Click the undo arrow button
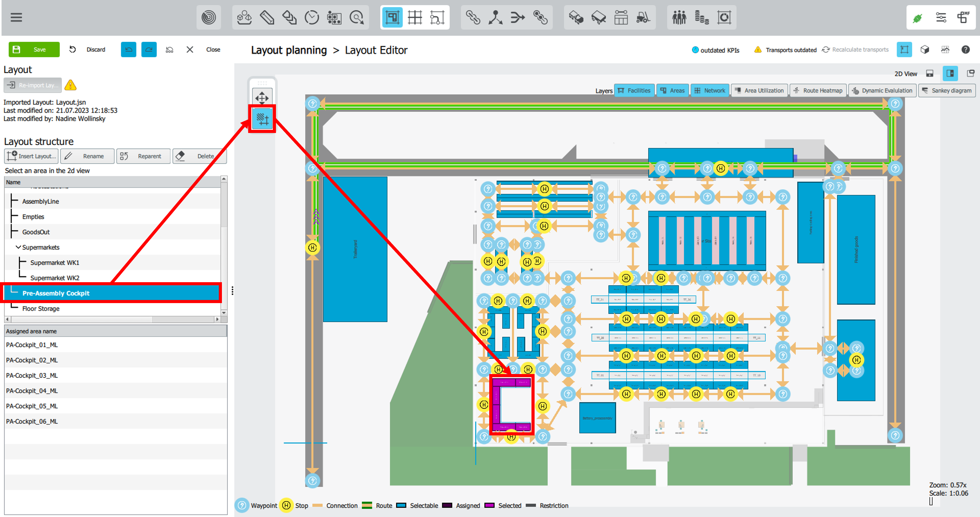The image size is (980, 517). tap(129, 49)
